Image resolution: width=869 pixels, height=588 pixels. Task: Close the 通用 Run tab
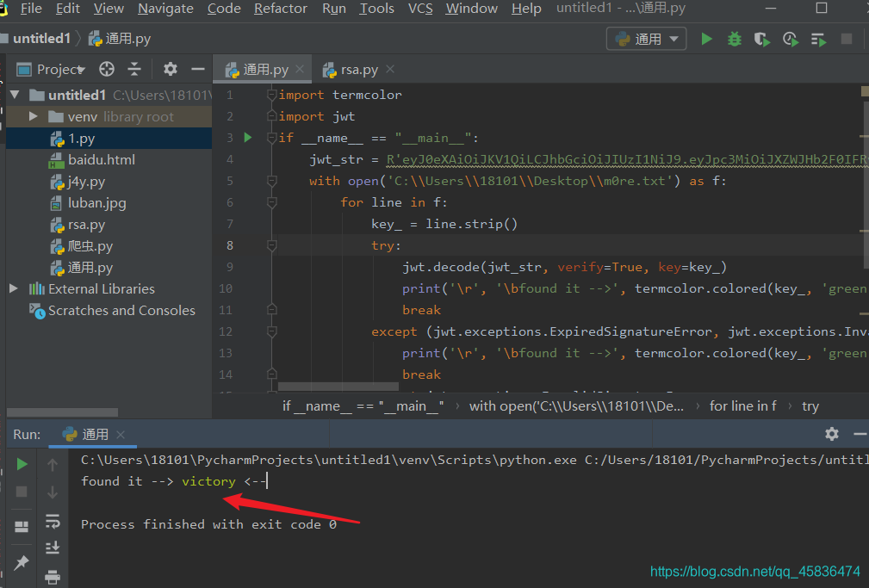pos(121,435)
